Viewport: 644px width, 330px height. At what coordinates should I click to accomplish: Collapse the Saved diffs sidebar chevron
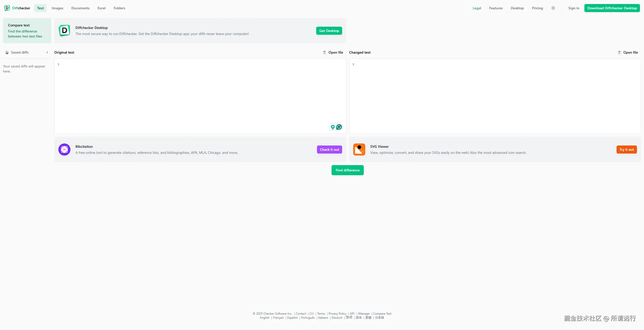47,52
